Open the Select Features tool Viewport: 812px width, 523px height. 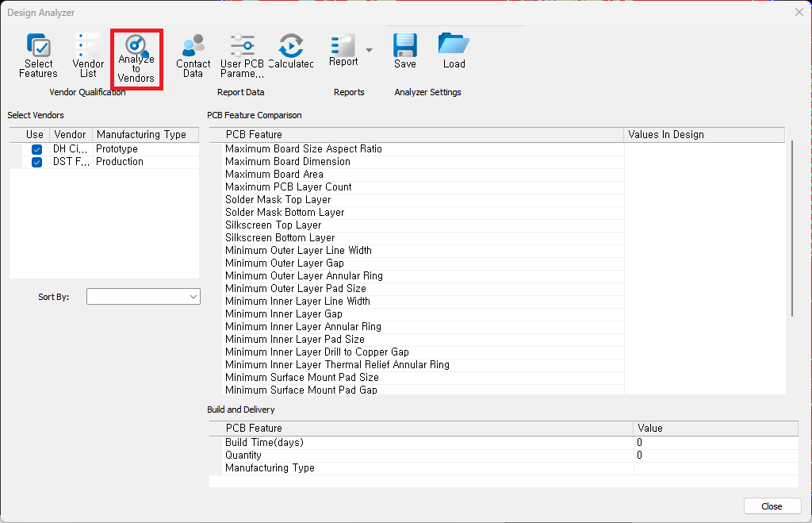(38, 56)
